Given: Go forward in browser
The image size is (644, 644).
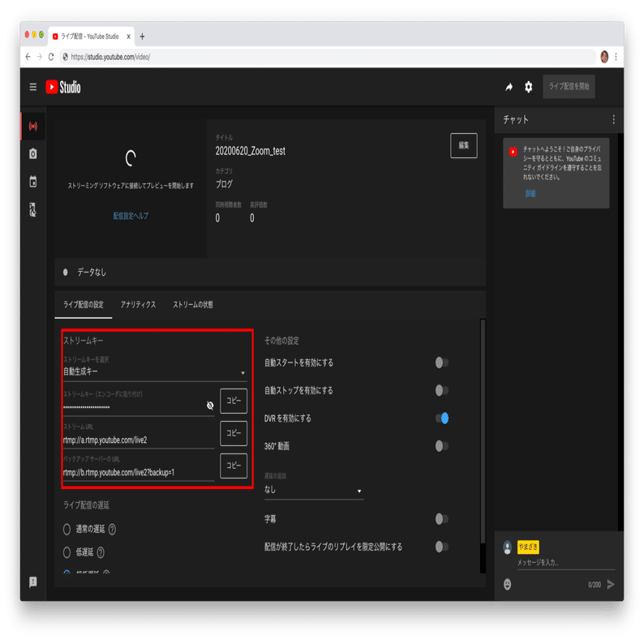Looking at the screenshot, I should pyautogui.click(x=40, y=57).
